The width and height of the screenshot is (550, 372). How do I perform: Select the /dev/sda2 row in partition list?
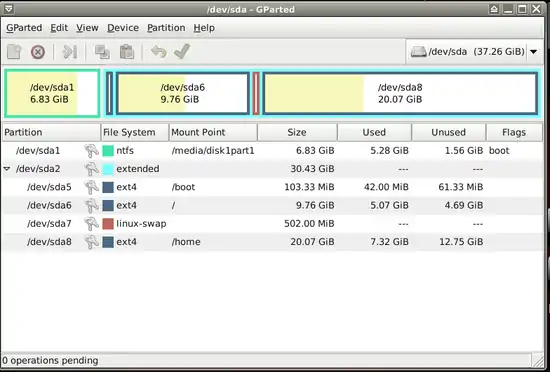(x=272, y=169)
